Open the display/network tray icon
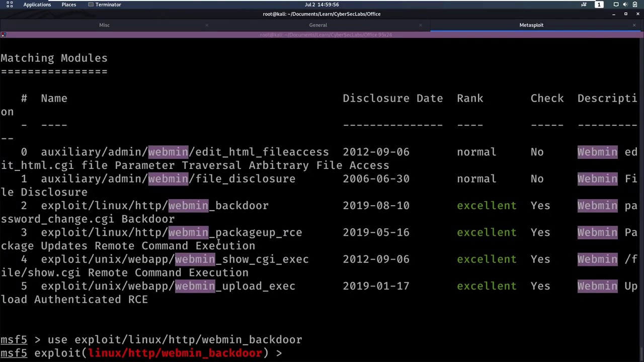This screenshot has height=362, width=644. pyautogui.click(x=616, y=5)
